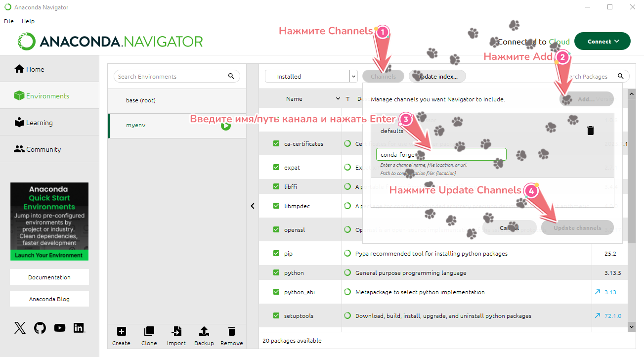644x357 pixels.
Task: Click the Create environment icon
Action: tap(121, 332)
